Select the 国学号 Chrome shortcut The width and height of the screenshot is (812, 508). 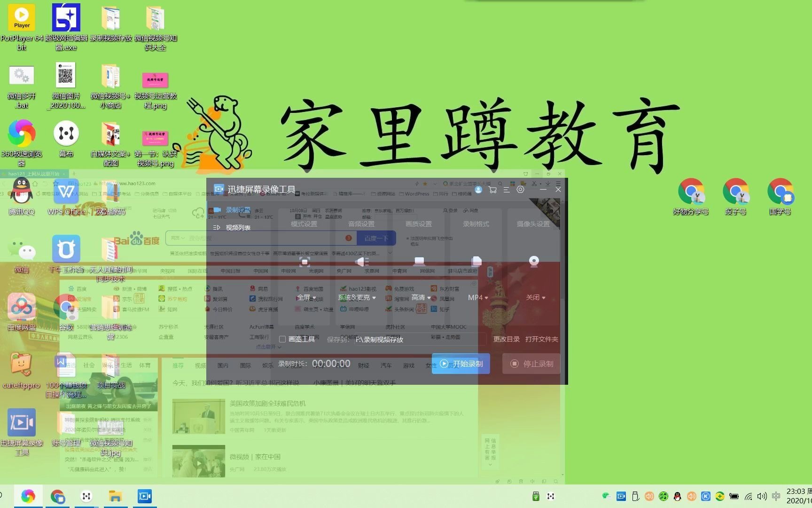pos(781,197)
